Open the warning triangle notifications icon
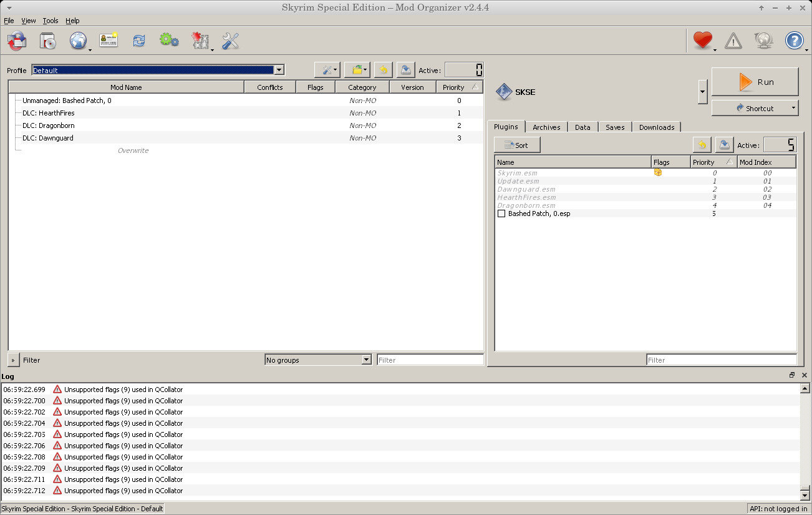Viewport: 812px width, 515px height. (x=733, y=42)
